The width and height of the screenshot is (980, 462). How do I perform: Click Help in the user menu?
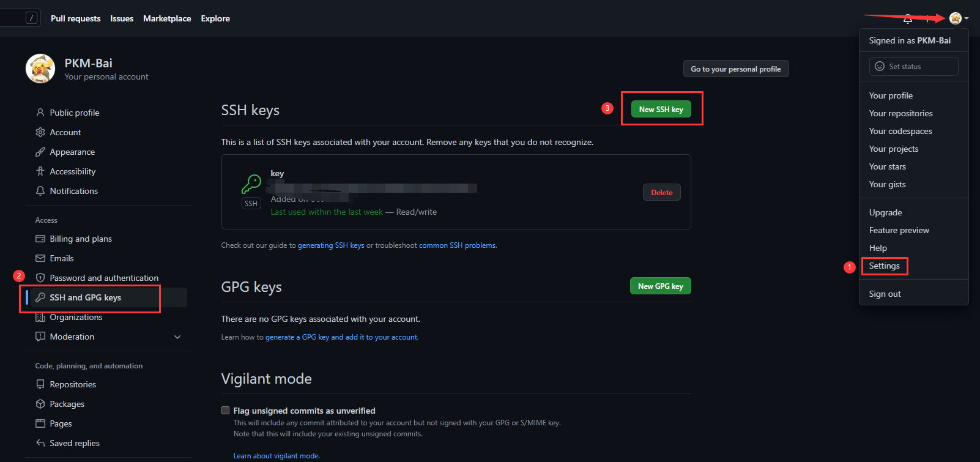pyautogui.click(x=878, y=248)
